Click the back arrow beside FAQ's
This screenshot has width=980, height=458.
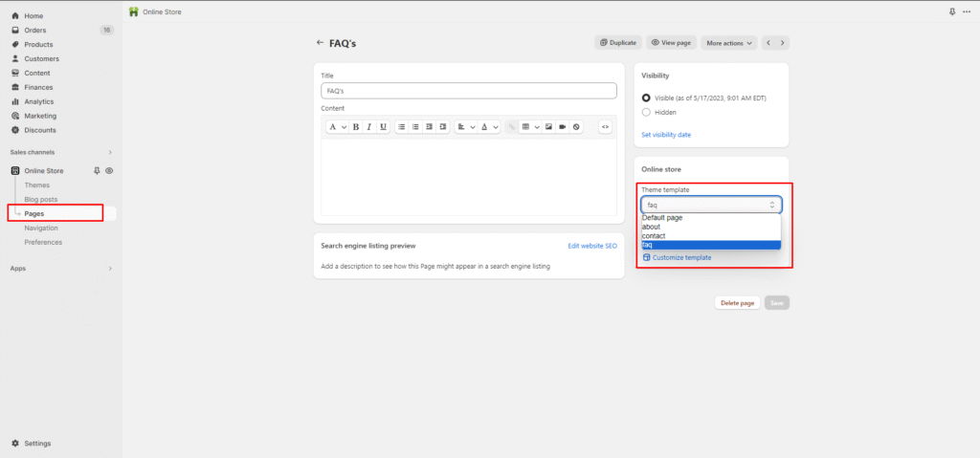point(321,43)
